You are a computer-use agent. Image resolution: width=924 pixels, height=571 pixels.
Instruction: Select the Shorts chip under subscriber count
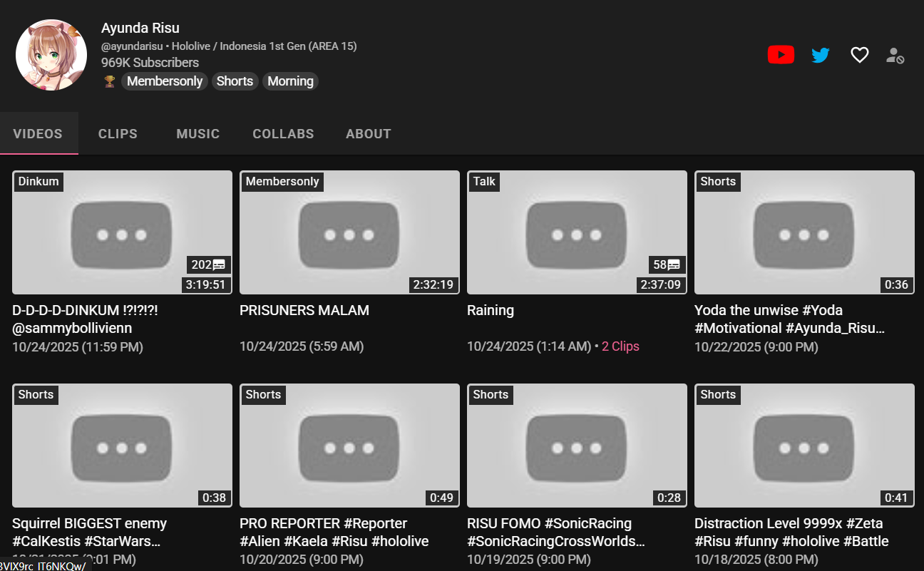tap(235, 81)
